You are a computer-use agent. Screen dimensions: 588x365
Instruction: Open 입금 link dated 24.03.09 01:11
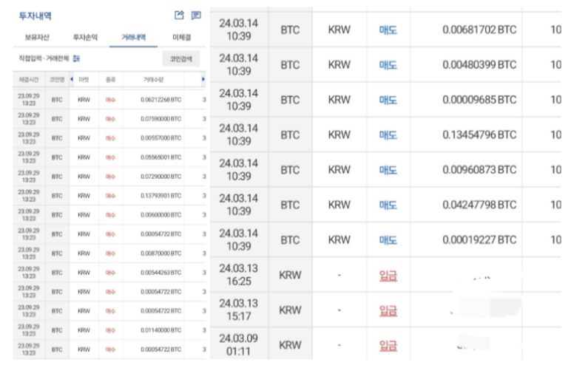388,345
